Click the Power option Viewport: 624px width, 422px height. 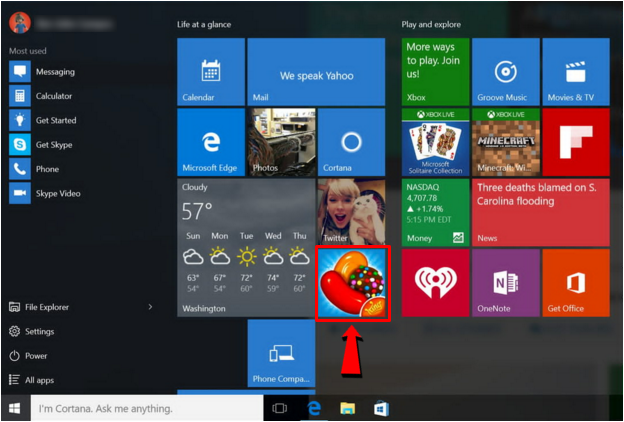click(x=36, y=356)
